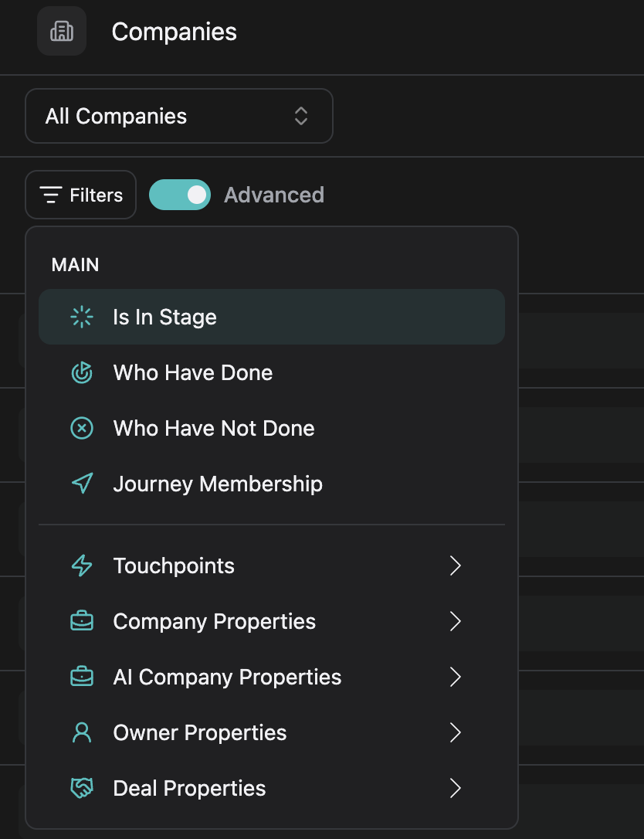Expand the Touchpoints submenu chevron
The width and height of the screenshot is (644, 839).
(455, 566)
